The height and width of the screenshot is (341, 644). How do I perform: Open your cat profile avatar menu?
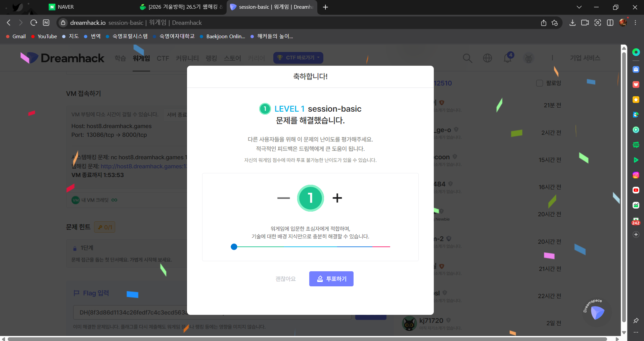[528, 58]
